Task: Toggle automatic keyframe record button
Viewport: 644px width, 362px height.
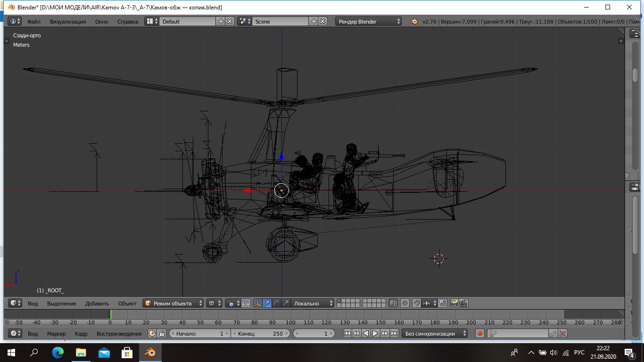Action: tap(480, 334)
